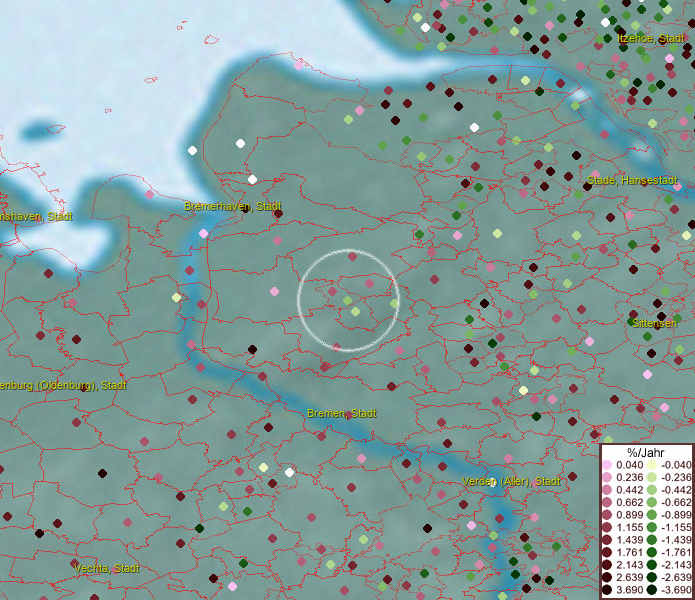The width and height of the screenshot is (695, 600).
Task: Click the legend value "3.690"
Action: pos(629,590)
